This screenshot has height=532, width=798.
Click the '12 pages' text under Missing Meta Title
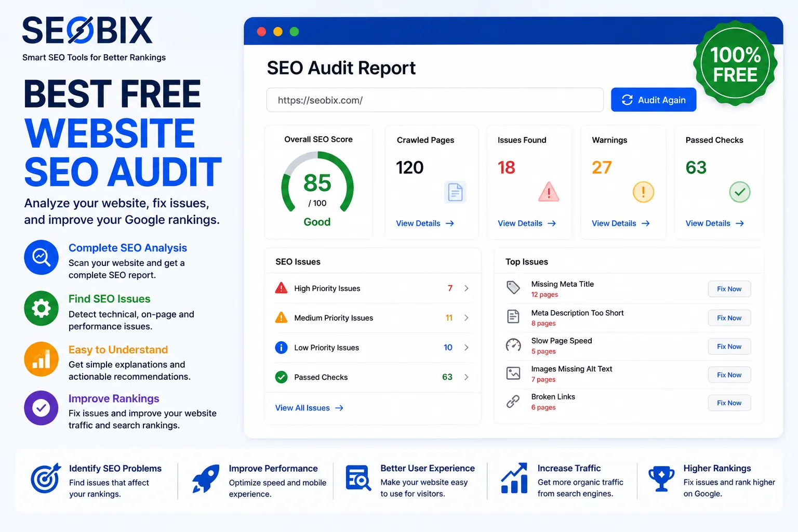coord(544,295)
